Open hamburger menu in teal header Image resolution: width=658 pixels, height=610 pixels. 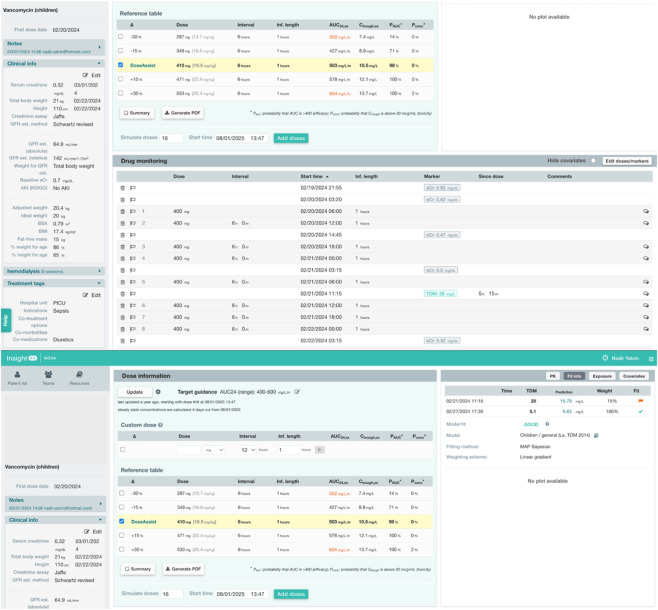point(651,359)
